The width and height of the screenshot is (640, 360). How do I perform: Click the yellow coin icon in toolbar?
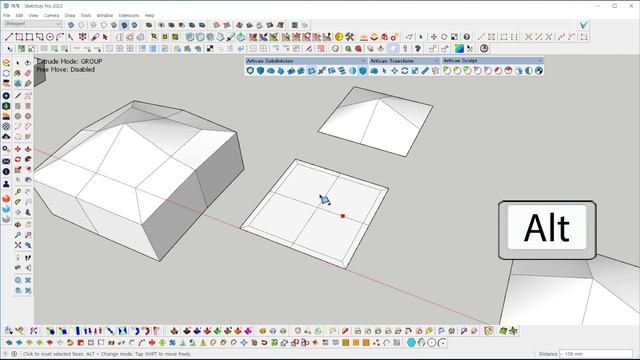point(339,37)
